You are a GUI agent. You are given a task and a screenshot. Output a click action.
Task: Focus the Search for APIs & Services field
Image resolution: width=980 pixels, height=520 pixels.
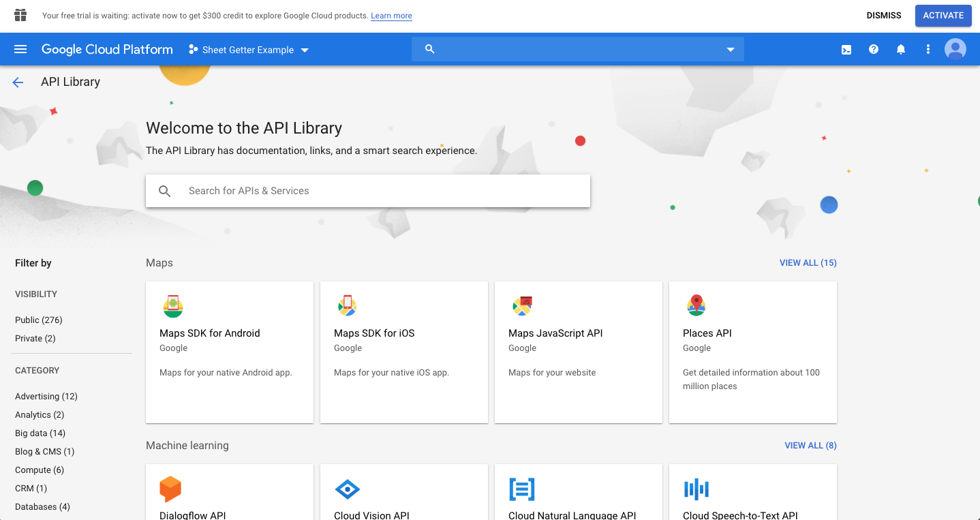(368, 192)
